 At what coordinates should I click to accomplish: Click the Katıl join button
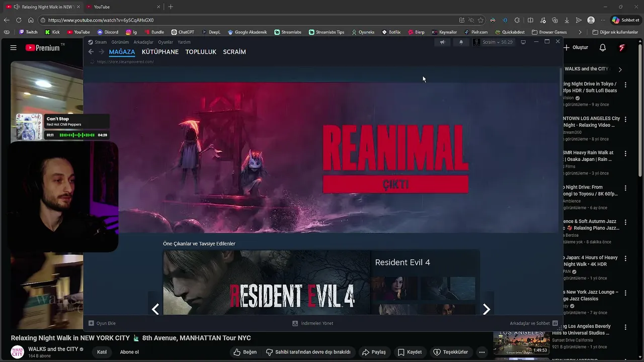click(x=102, y=352)
